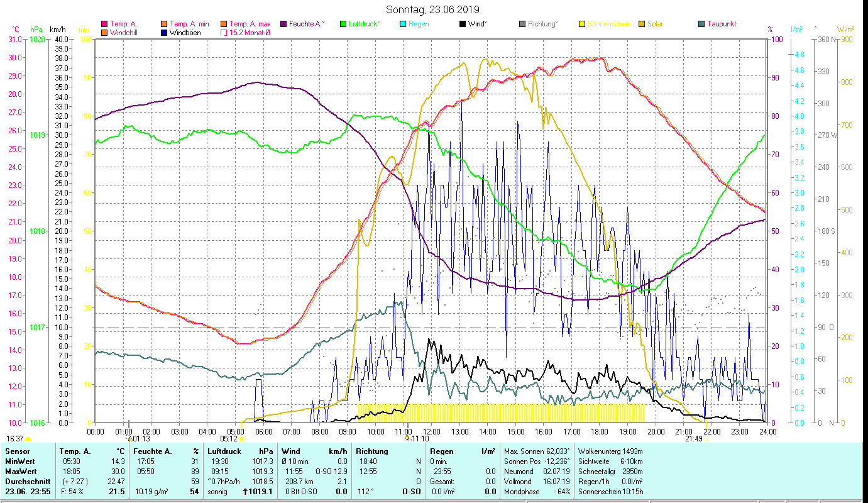
Task: Click the magenta Temp. A. legend swatch
Action: [x=104, y=25]
